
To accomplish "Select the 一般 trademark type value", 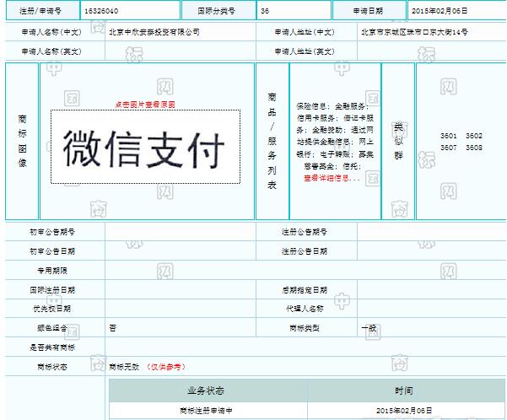I will coord(369,328).
